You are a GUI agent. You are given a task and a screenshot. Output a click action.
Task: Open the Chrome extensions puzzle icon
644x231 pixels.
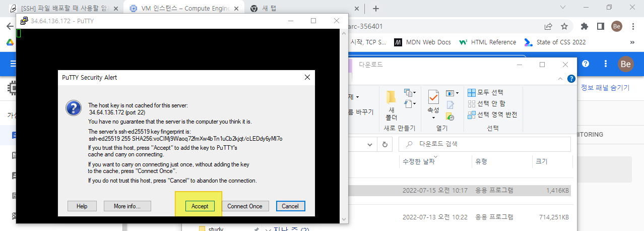coord(585,26)
